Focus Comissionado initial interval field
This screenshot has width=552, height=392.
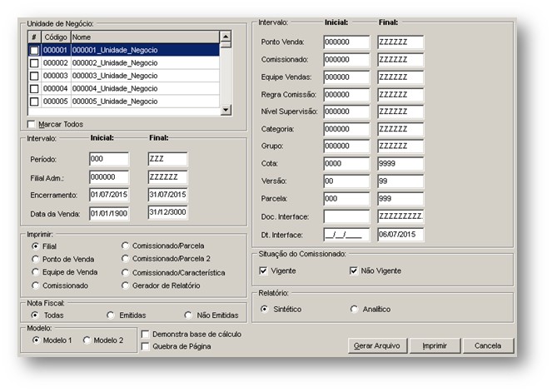(x=346, y=60)
